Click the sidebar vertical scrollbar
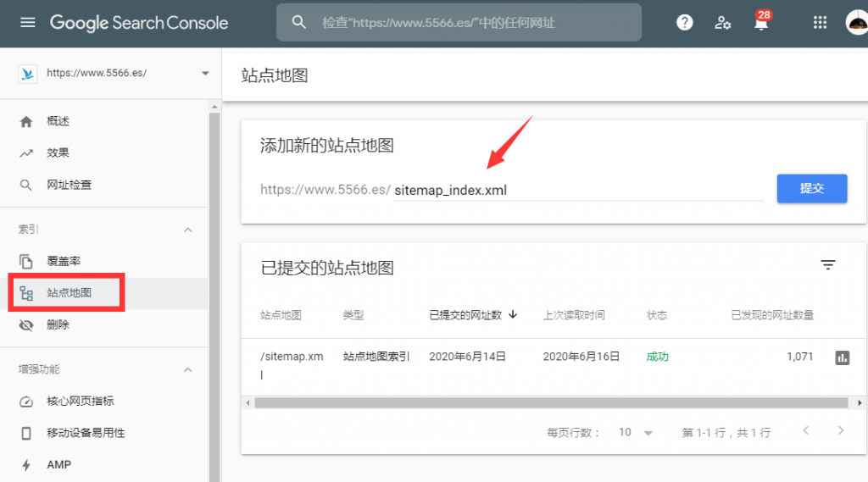 click(214, 296)
